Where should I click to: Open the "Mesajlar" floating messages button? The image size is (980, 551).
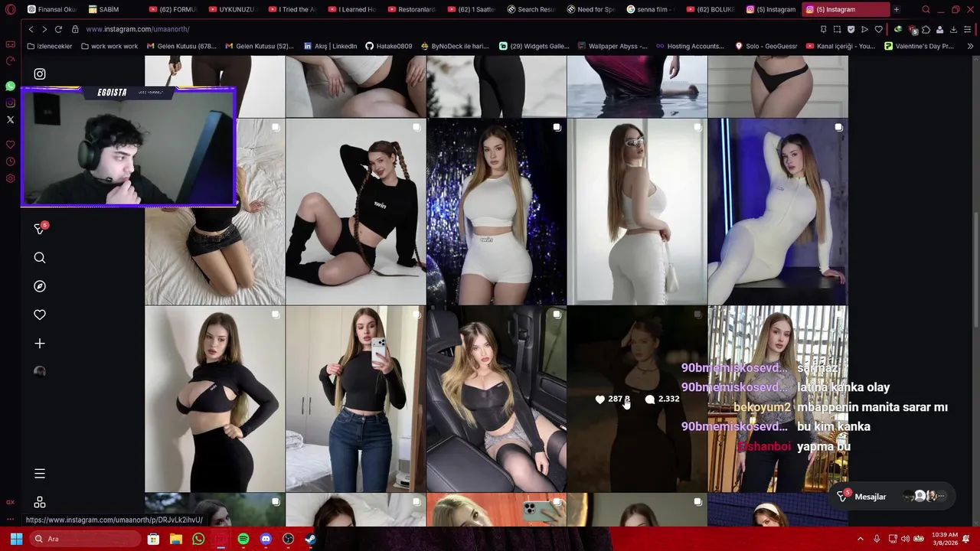(892, 497)
